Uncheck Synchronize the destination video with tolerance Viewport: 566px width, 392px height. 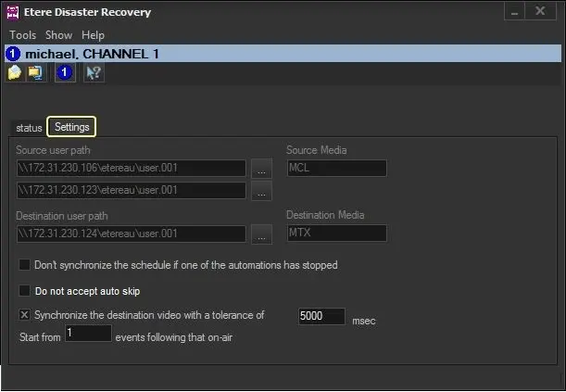[25, 315]
